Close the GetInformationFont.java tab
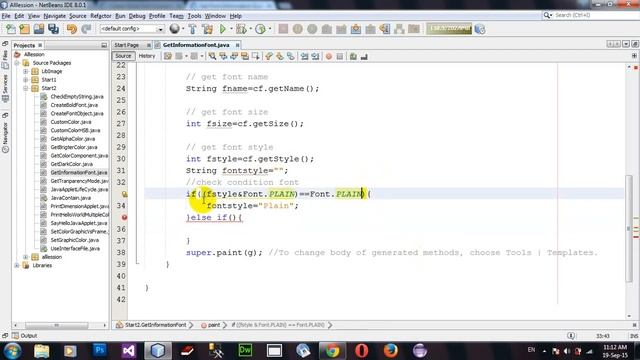 click(237, 45)
